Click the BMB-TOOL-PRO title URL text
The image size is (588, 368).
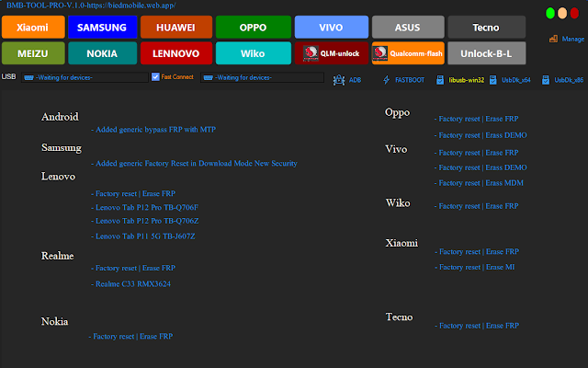coord(91,6)
